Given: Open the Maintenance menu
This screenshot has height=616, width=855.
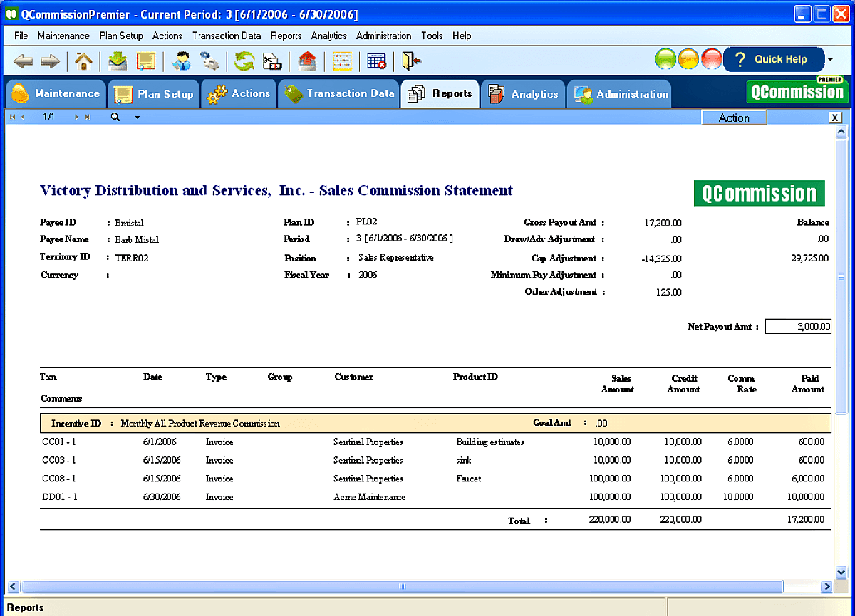Looking at the screenshot, I should 63,36.
